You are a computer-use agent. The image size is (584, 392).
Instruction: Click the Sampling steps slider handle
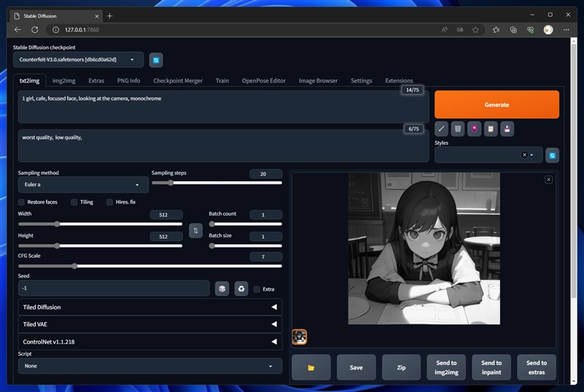coord(171,182)
